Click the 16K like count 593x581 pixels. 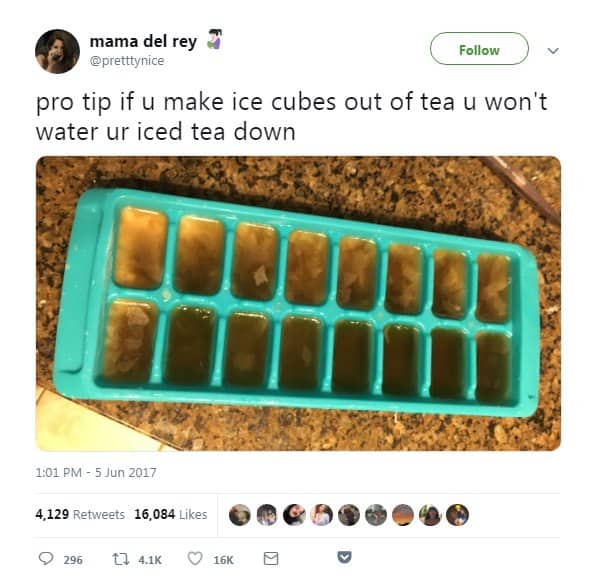click(223, 560)
